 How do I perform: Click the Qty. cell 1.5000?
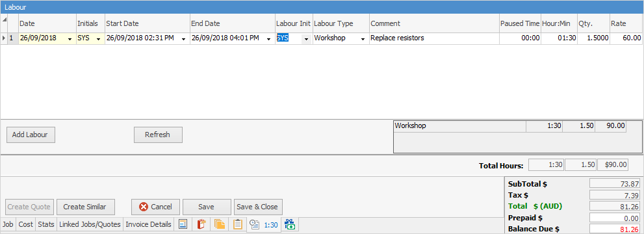pos(593,38)
